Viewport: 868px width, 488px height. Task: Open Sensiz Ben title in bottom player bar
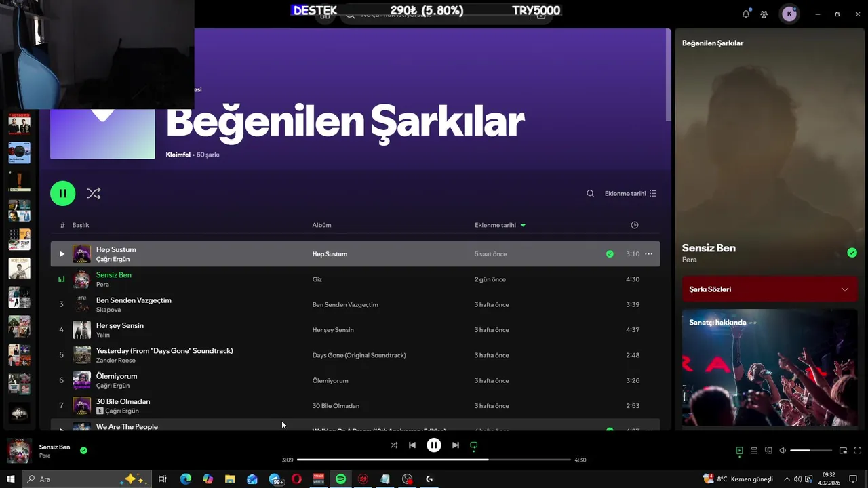pyautogui.click(x=54, y=447)
